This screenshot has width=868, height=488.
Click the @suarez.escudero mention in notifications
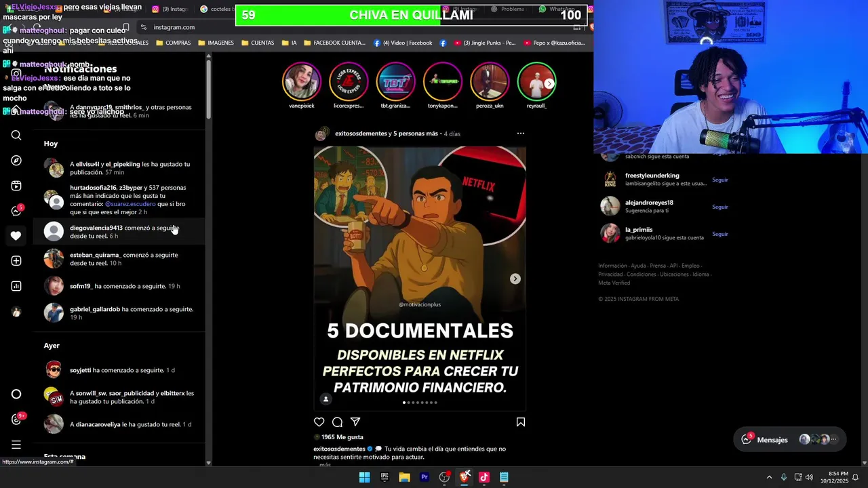coord(130,204)
